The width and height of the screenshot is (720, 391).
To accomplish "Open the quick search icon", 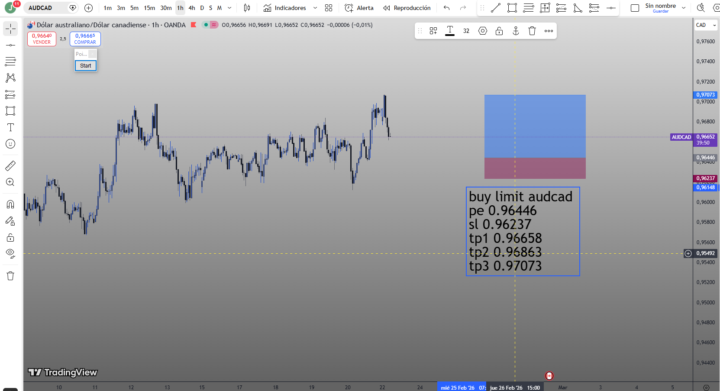I will pos(701,8).
